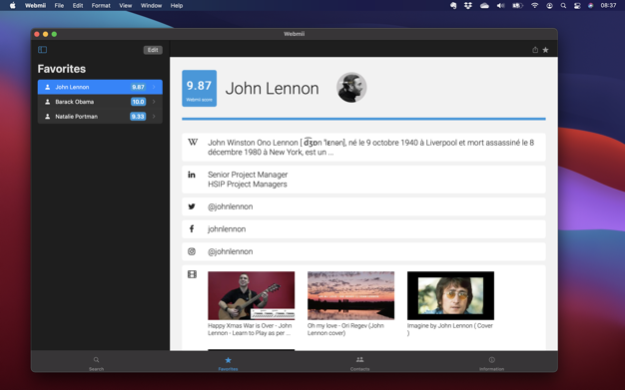Click the Wi-Fi icon in menu bar

pyautogui.click(x=535, y=6)
